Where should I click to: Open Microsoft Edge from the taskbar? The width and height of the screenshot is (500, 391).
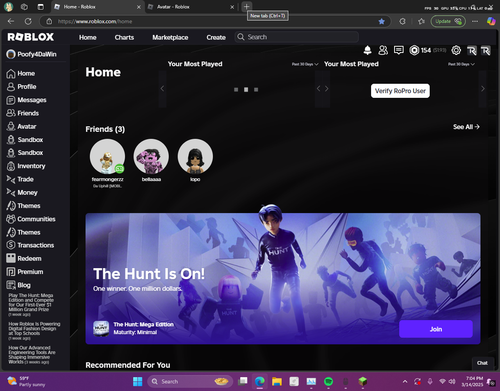pos(260,381)
